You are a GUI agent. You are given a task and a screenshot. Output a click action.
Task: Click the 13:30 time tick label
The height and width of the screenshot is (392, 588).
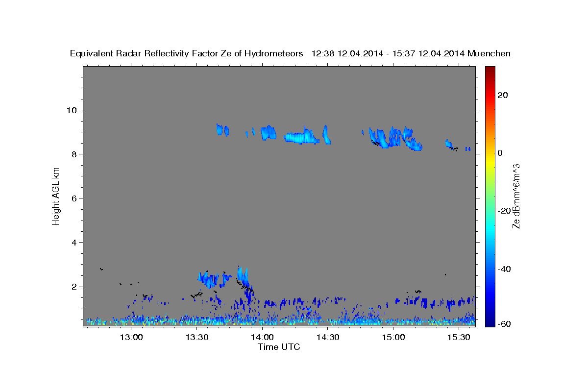click(x=197, y=338)
